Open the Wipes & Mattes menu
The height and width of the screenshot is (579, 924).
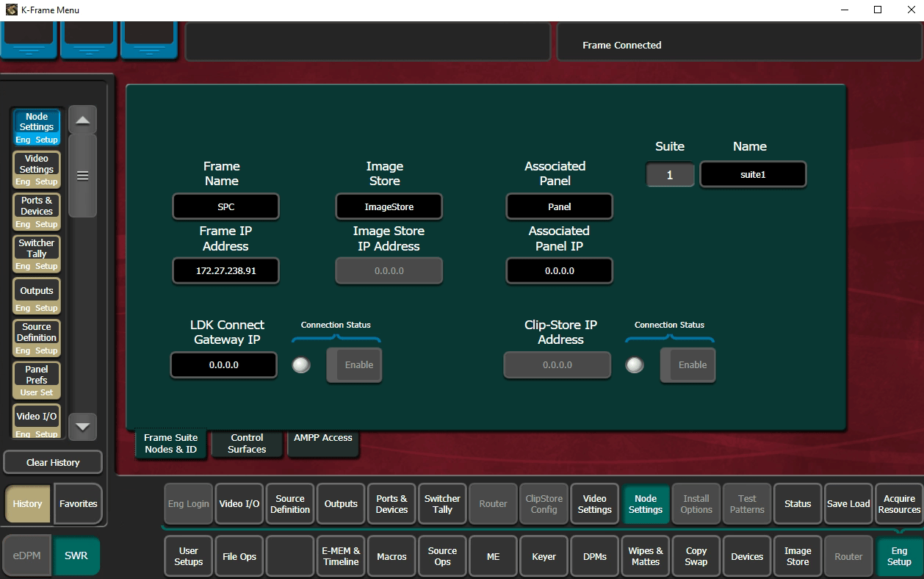coord(646,556)
